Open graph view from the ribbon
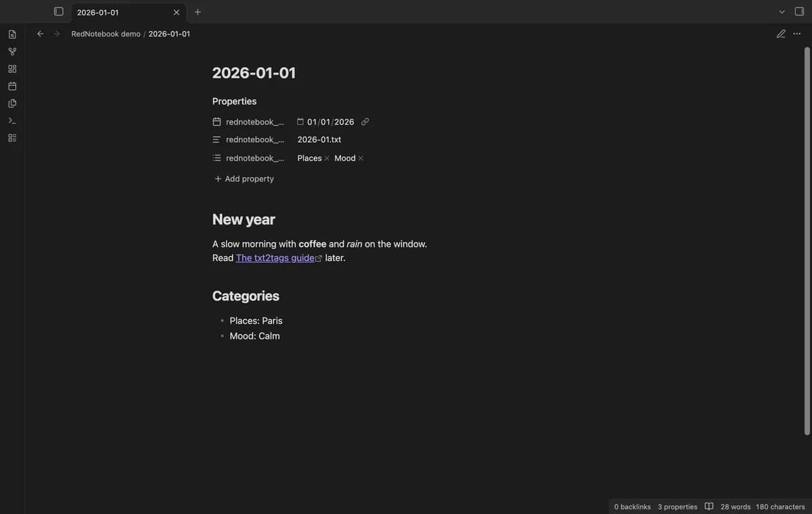The height and width of the screenshot is (514, 812). 12,51
